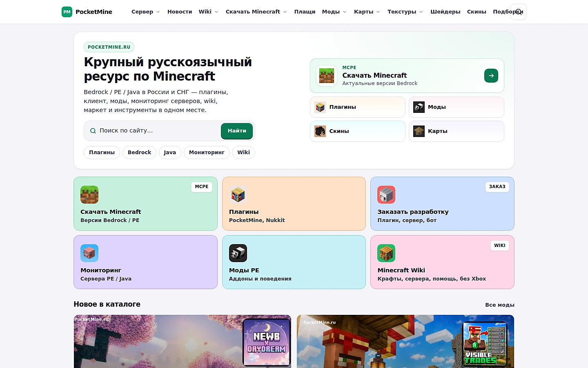Open tile Плагины PocketMine, Nukkit
Viewport: 588px width, 368px height.
pos(294,204)
